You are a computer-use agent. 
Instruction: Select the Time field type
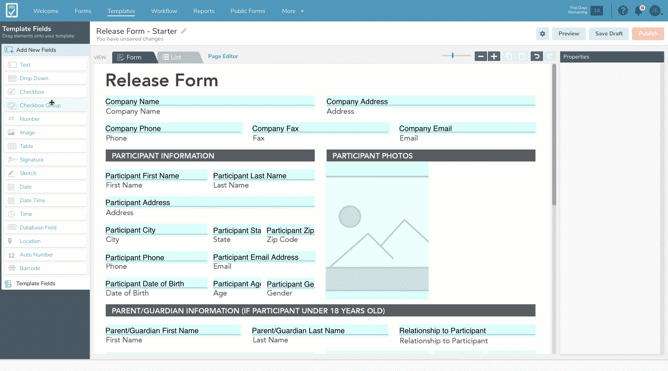point(46,214)
